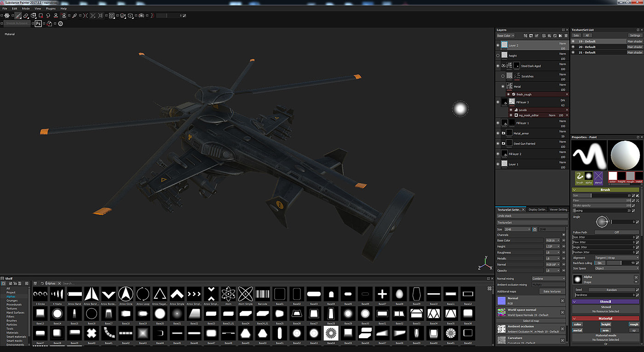Click the Bake textures button
The height and width of the screenshot is (352, 644).
[552, 291]
